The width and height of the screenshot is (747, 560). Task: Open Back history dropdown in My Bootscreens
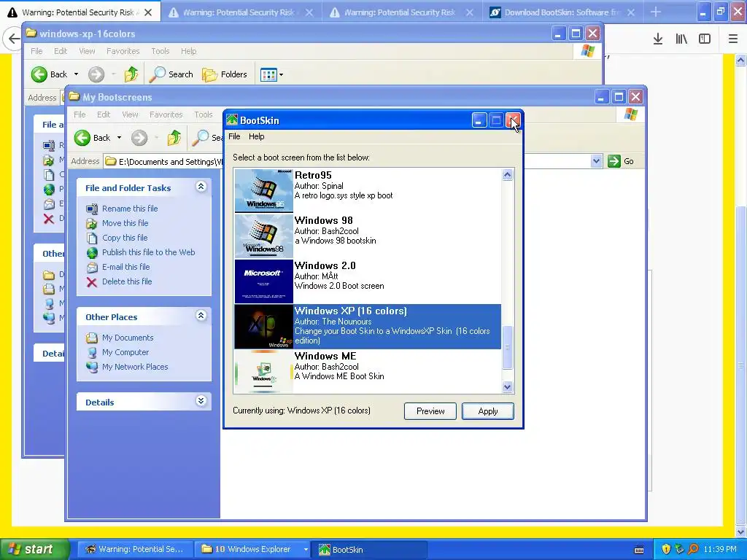pos(119,138)
